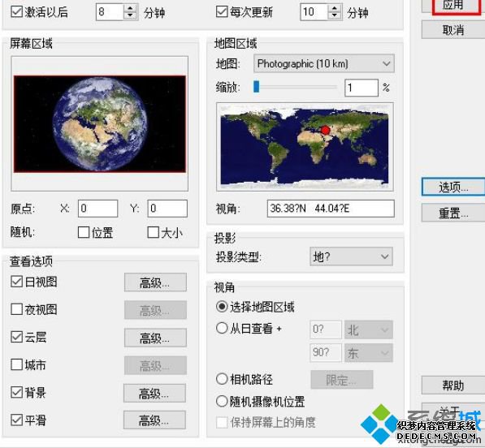Image resolution: width=485 pixels, height=448 pixels.
Task: Open 高级... settings for 背景
Action: tap(154, 393)
